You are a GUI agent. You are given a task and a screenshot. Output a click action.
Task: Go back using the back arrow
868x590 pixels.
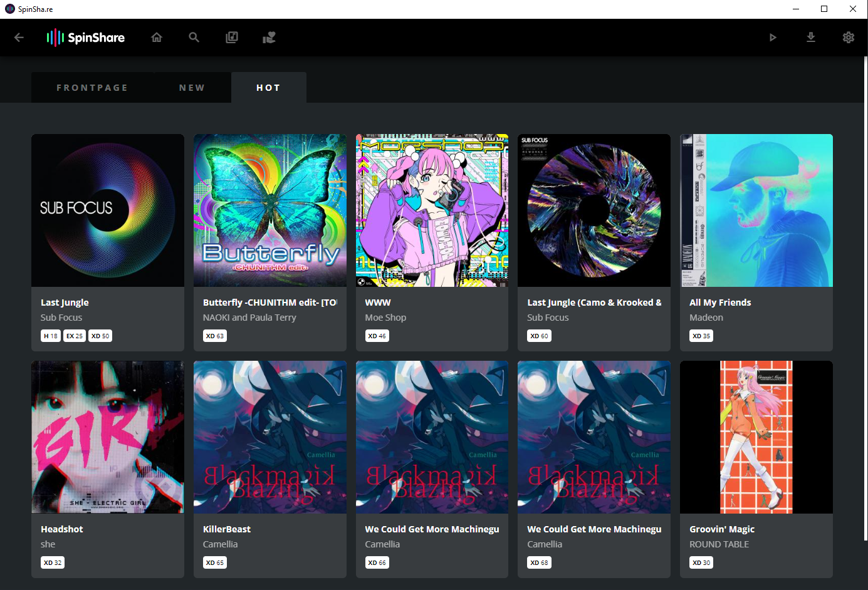(x=19, y=38)
